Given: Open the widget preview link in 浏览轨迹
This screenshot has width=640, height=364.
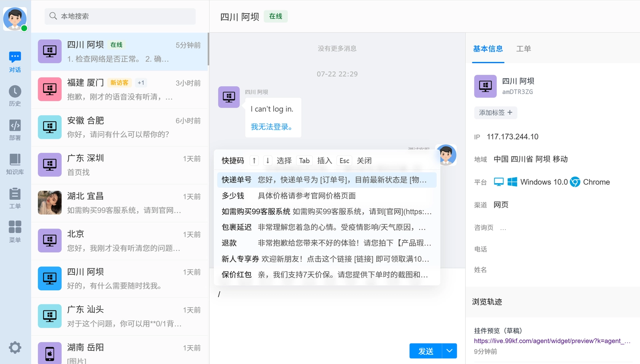Looking at the screenshot, I should coord(552,341).
